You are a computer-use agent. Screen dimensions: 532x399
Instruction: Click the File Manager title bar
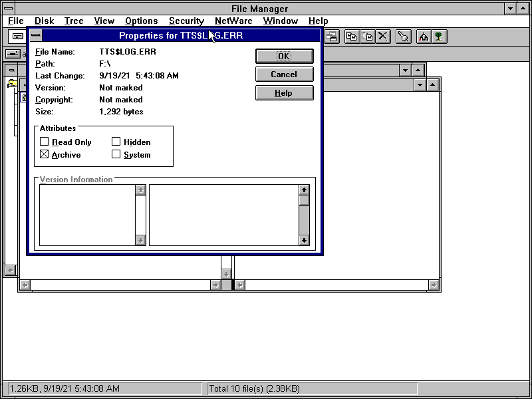pyautogui.click(x=259, y=9)
